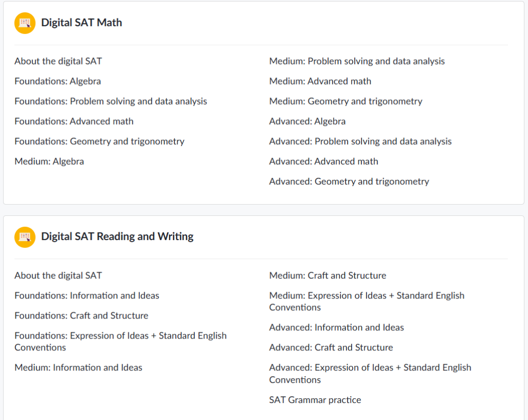Select Foundations: Craft and Structure
The width and height of the screenshot is (528, 420).
[81, 316]
